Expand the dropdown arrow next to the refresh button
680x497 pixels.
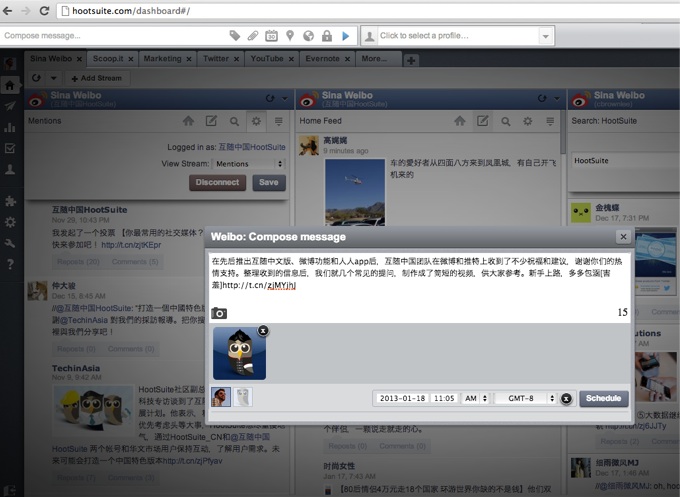pos(54,78)
